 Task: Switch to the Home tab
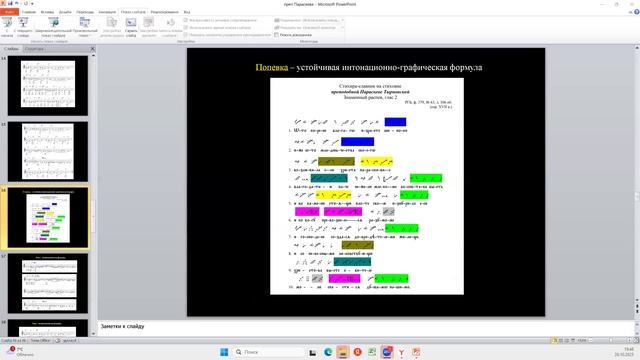point(29,12)
